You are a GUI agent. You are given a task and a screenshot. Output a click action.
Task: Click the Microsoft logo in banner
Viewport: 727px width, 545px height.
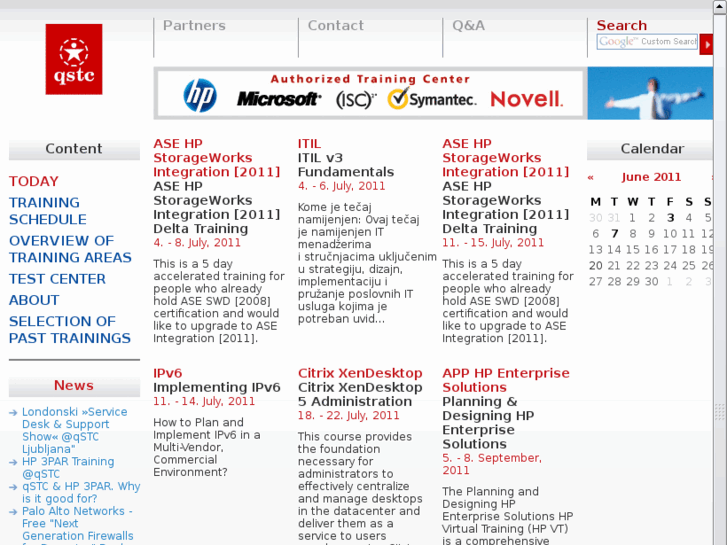(x=279, y=99)
